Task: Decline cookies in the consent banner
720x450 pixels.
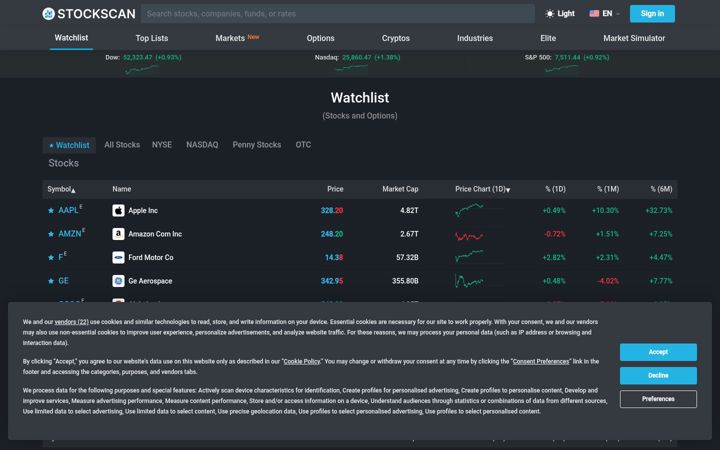Action: coord(658,376)
